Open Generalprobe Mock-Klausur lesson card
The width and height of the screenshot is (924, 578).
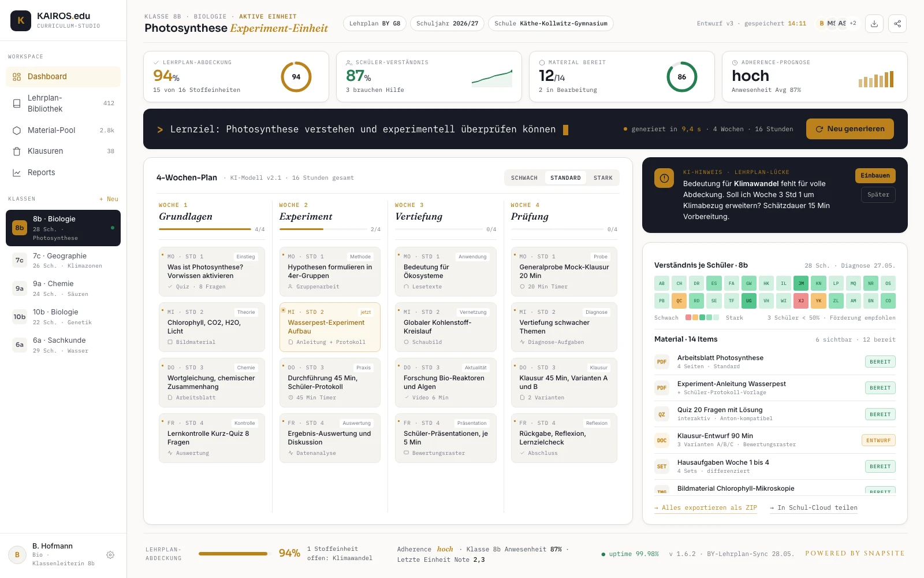tap(564, 272)
